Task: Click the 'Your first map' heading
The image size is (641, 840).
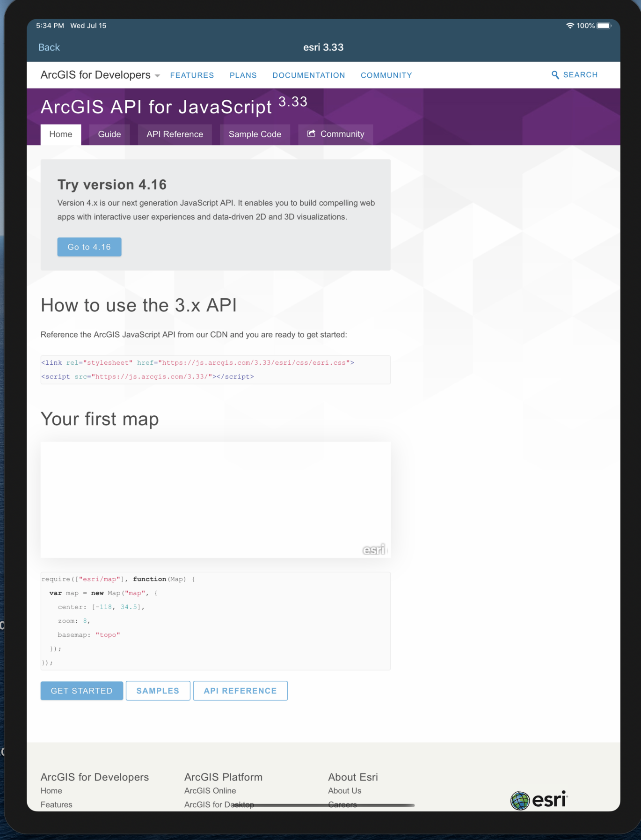Action: 100,419
